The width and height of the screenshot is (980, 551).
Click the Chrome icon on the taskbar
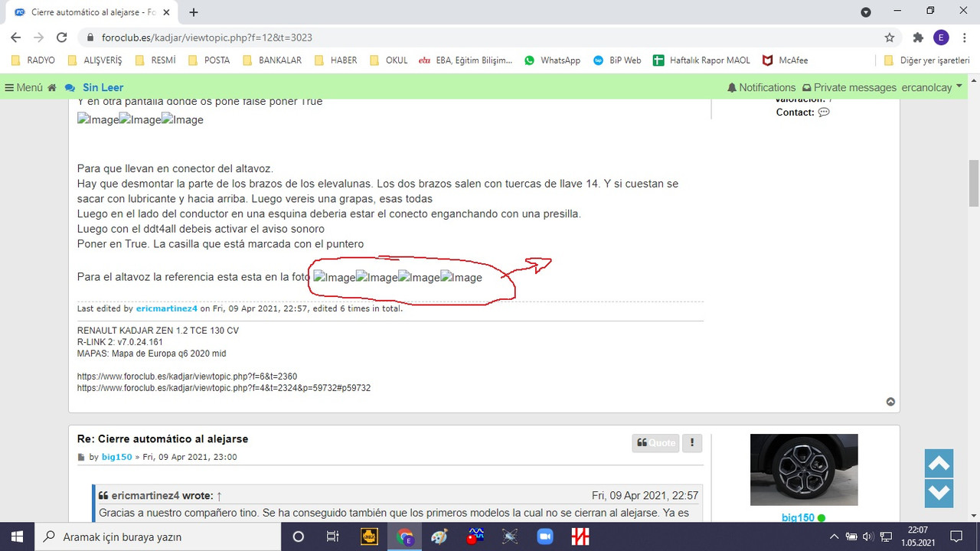(405, 536)
